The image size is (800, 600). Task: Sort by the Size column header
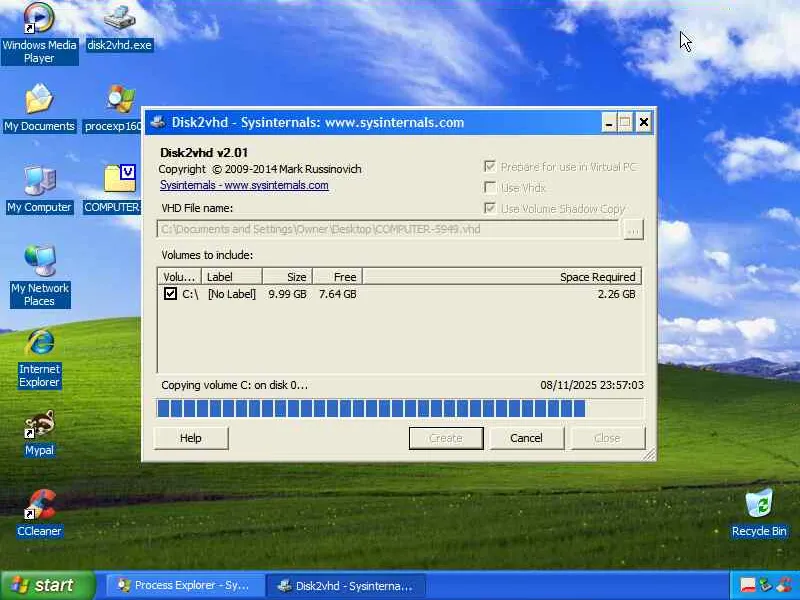click(x=287, y=277)
